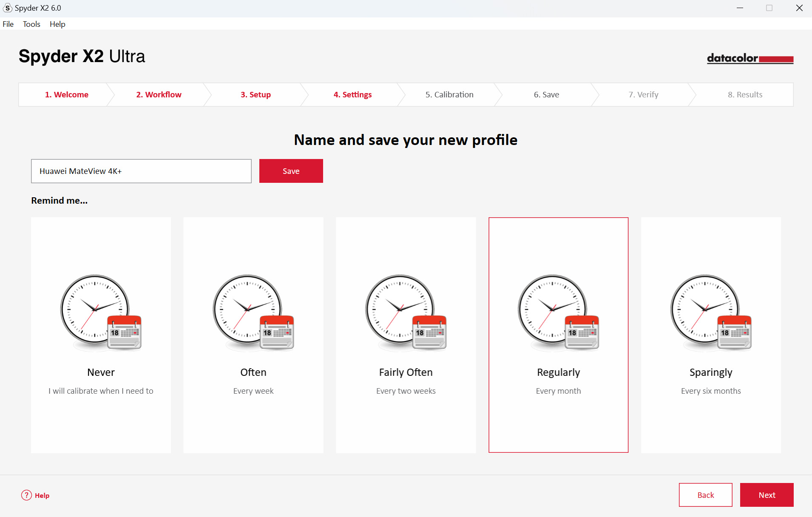
Task: Click the clock icon in the Fairly Often card
Action: (406, 312)
